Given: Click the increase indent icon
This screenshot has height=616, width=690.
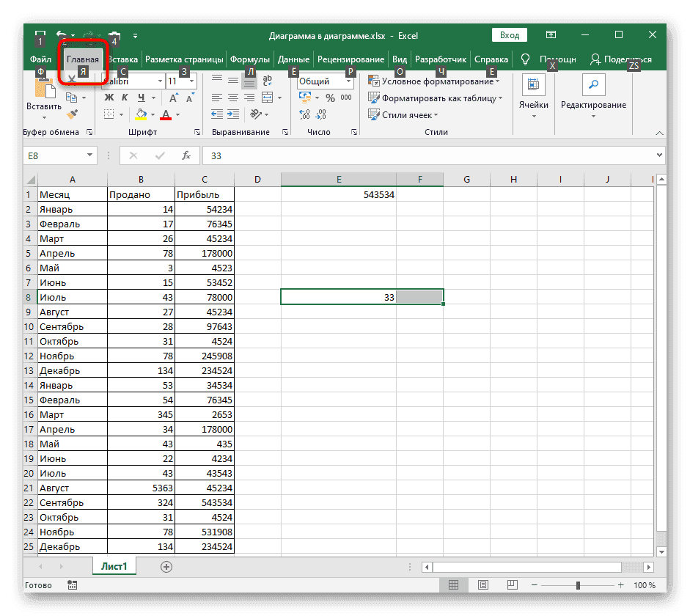Looking at the screenshot, I should point(233,114).
